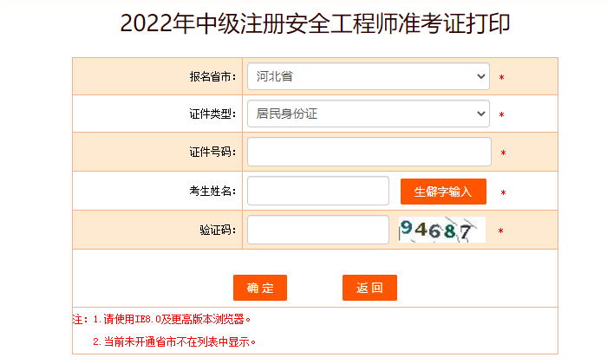607x364 pixels.
Task: Click the red asterisk next to 生僻字输入
Action: click(503, 192)
